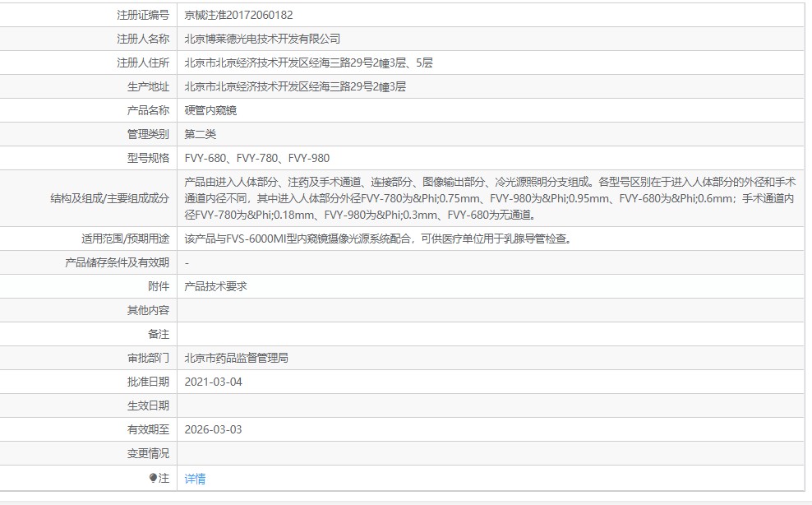Select the intended use text about FVS-6000MI
Screen dimensions: 812x505
coord(378,239)
